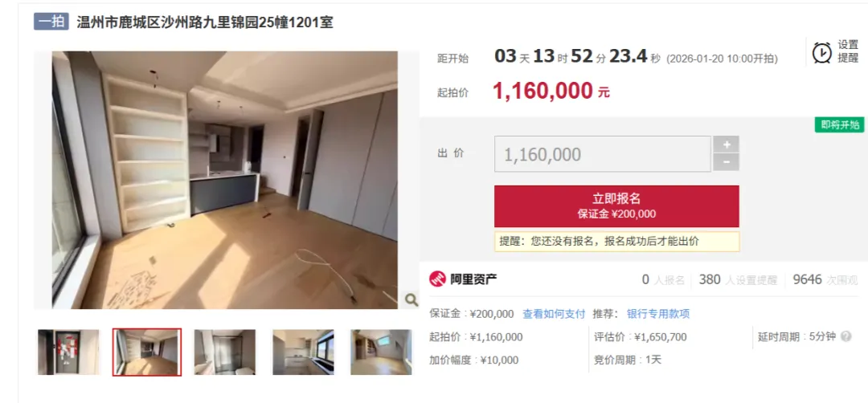Viewport: 868px width, 403px height.
Task: Open the 银行专用款项 link
Action: coord(658,313)
